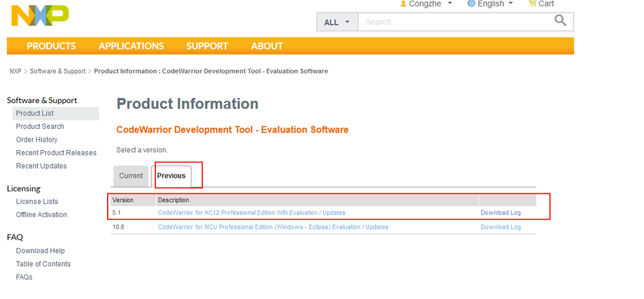Open CodeWarrior for HC12 Professional Edition link
The image size is (644, 299).
[252, 213]
